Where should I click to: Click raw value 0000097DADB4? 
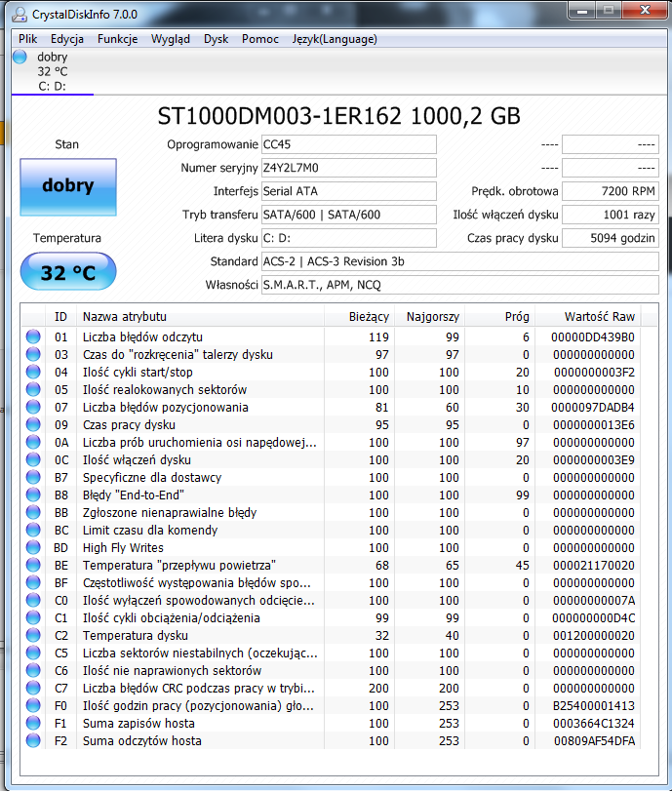point(593,407)
